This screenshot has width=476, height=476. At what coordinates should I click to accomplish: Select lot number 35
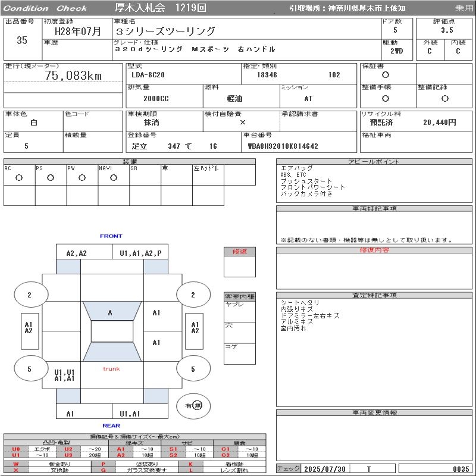pos(22,40)
